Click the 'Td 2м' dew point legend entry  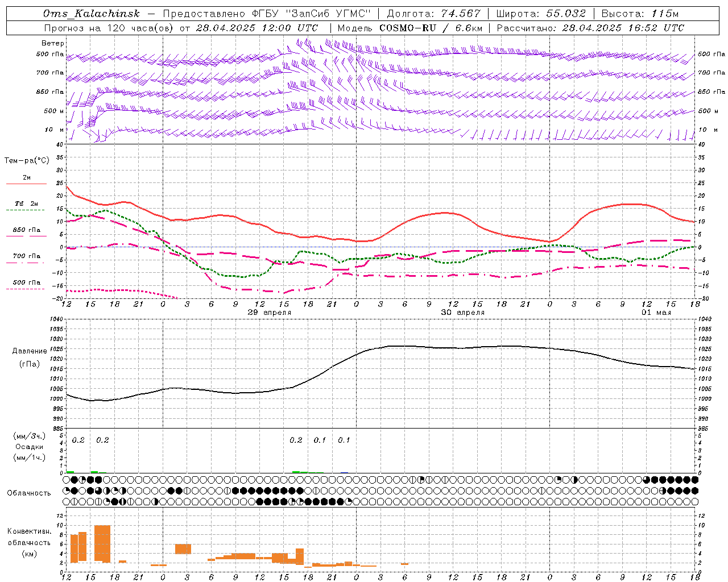(27, 203)
